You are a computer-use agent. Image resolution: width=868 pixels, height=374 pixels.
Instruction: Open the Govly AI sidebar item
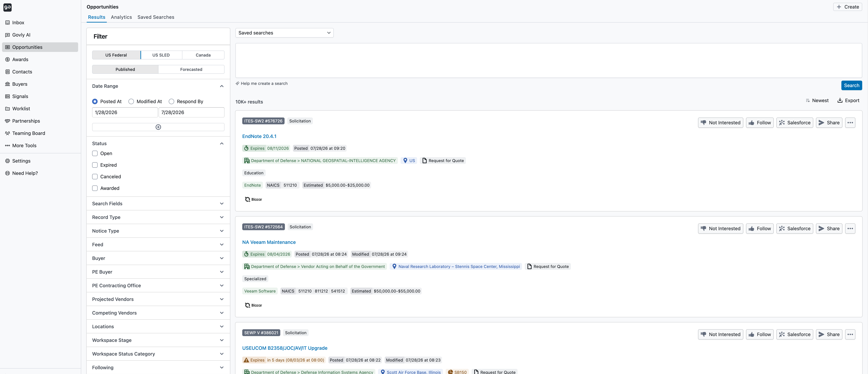(40, 35)
